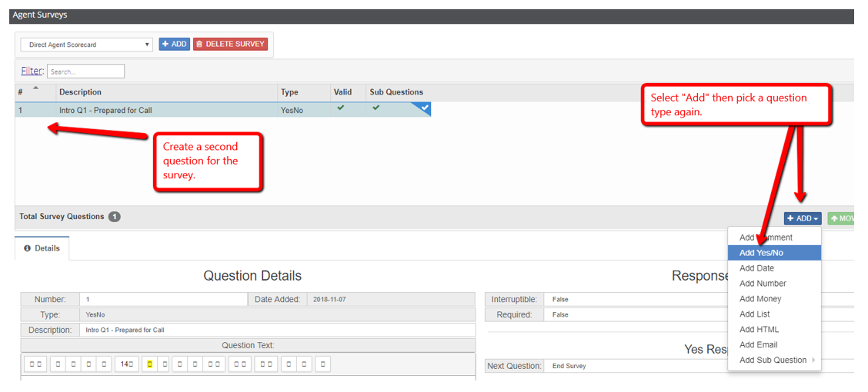Screen dimensions: 868x392
Task: Click the Valid column header
Action: pyautogui.click(x=348, y=92)
